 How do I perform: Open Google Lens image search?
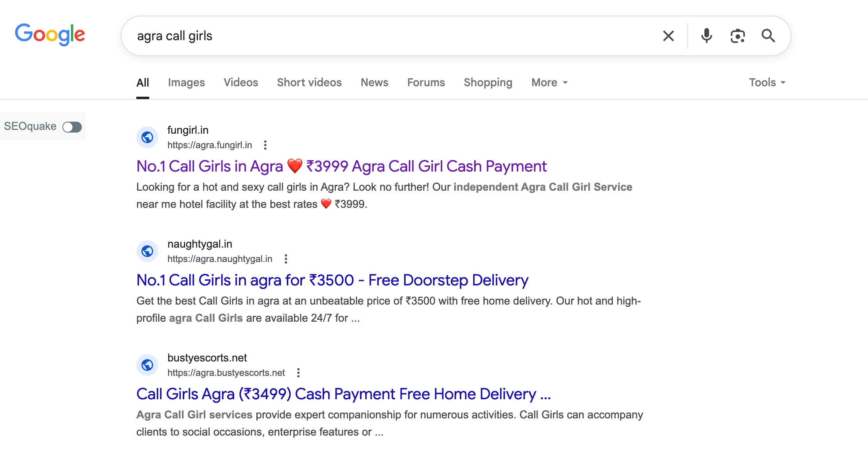coord(737,35)
